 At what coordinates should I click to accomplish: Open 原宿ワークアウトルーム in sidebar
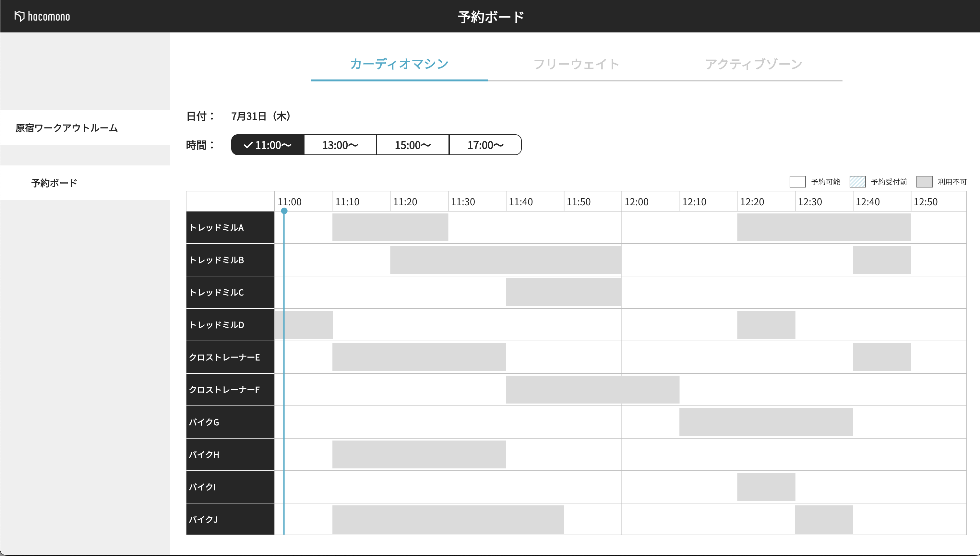pos(67,128)
